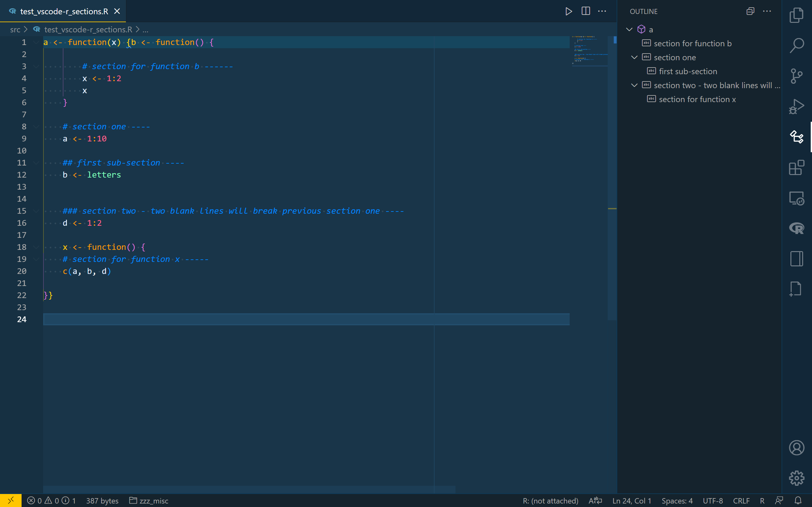Open Remote Explorer view icon

tap(796, 198)
